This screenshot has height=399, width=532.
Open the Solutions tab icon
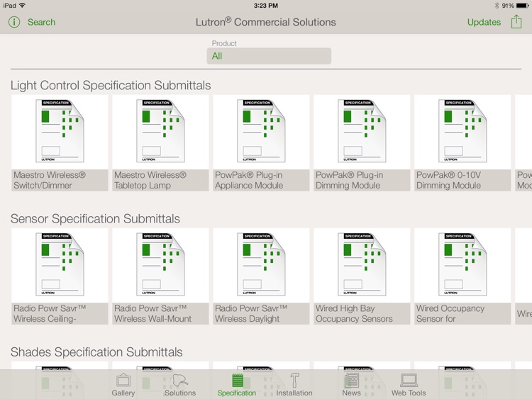coord(180,381)
